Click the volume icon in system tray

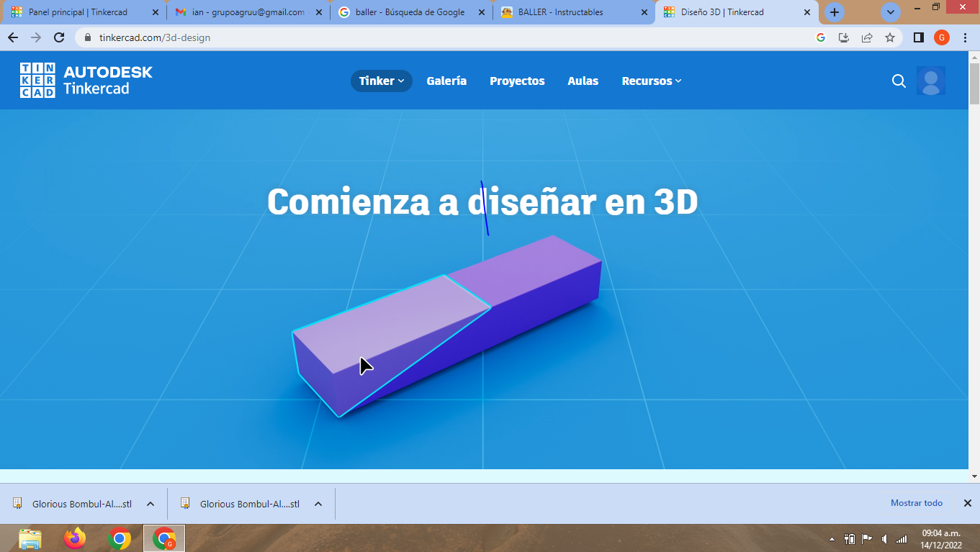[x=884, y=539]
